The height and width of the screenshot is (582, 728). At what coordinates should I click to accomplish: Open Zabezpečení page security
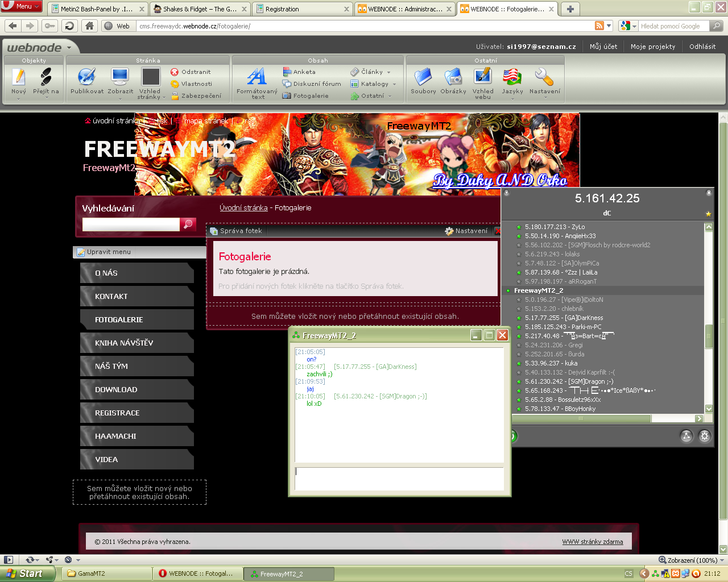[196, 96]
